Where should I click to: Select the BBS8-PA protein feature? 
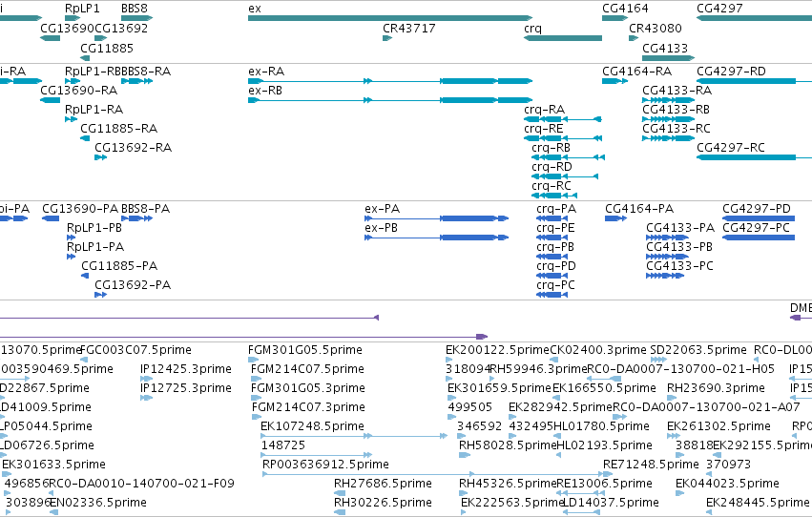(136, 218)
